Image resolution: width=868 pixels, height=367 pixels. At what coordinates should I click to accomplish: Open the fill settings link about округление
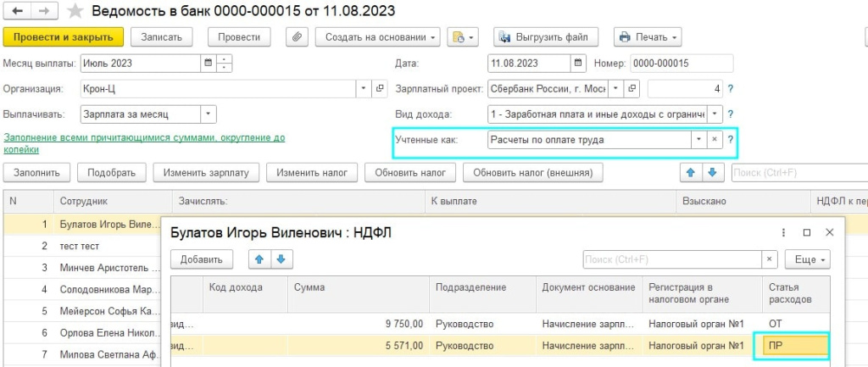tap(144, 143)
